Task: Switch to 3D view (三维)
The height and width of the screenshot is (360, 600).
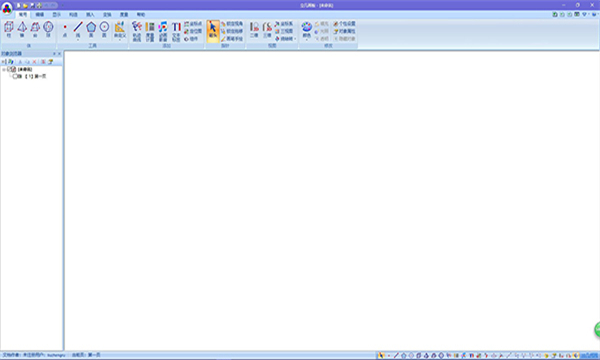Action: [x=267, y=30]
